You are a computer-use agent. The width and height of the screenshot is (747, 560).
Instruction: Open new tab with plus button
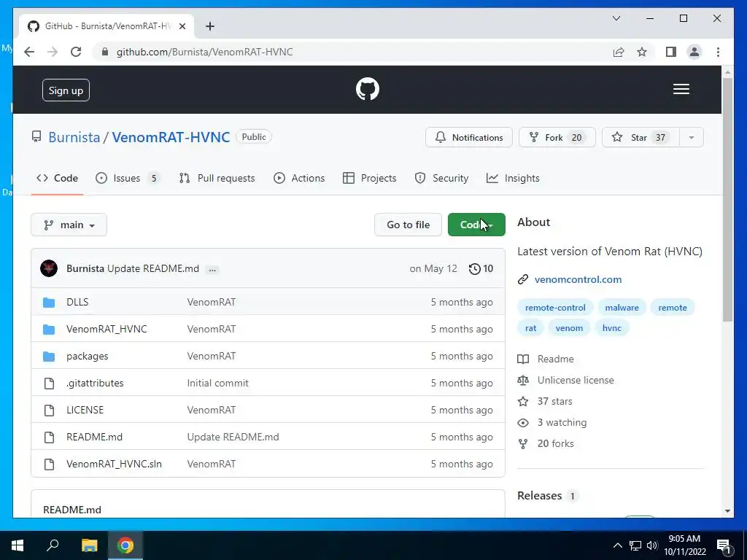pos(210,26)
